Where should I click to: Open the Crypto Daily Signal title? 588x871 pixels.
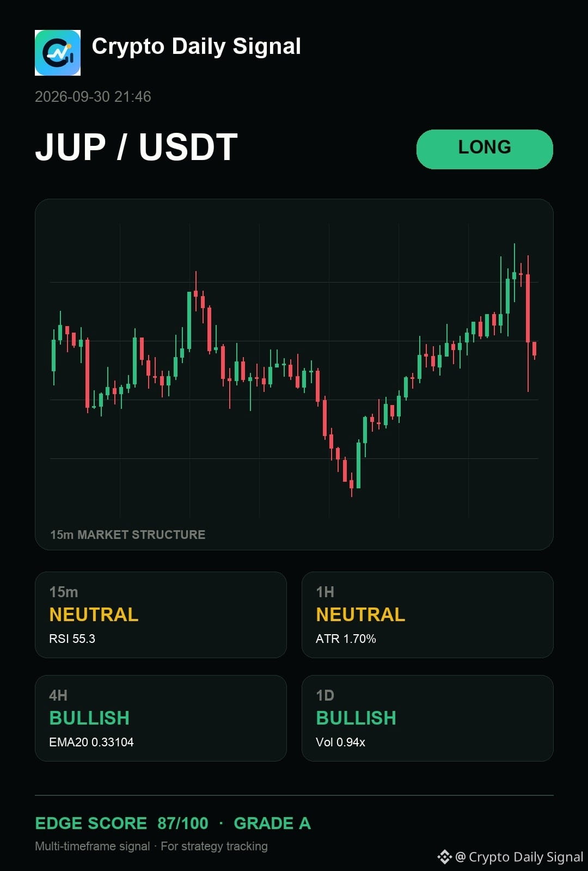196,46
